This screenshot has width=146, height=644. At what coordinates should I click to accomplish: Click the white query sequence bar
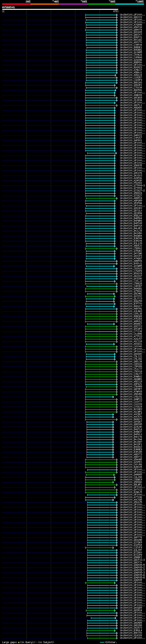tap(60, 9)
